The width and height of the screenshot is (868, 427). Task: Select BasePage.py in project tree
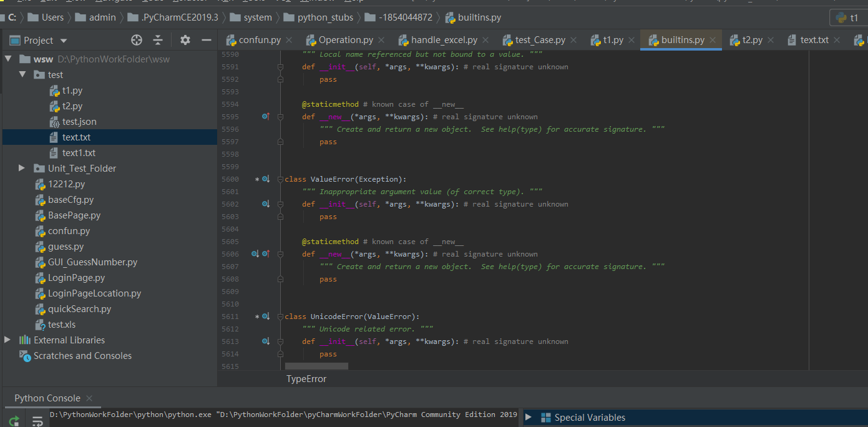click(74, 215)
